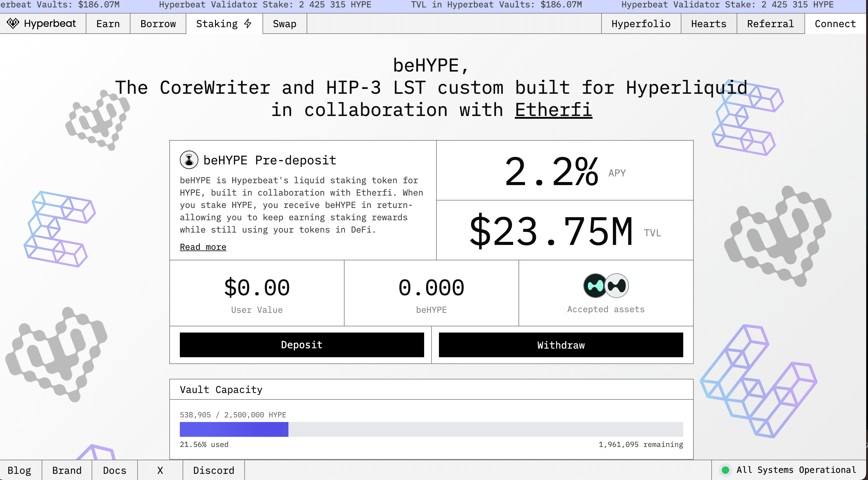Open the X social link
The width and height of the screenshot is (868, 480).
click(x=160, y=470)
